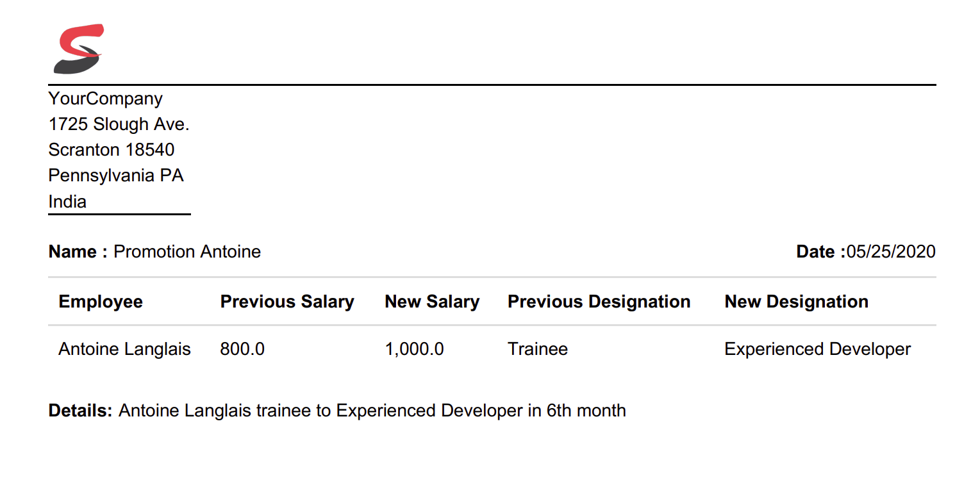
Task: Click the Promotion Antoine name value
Action: coord(187,252)
